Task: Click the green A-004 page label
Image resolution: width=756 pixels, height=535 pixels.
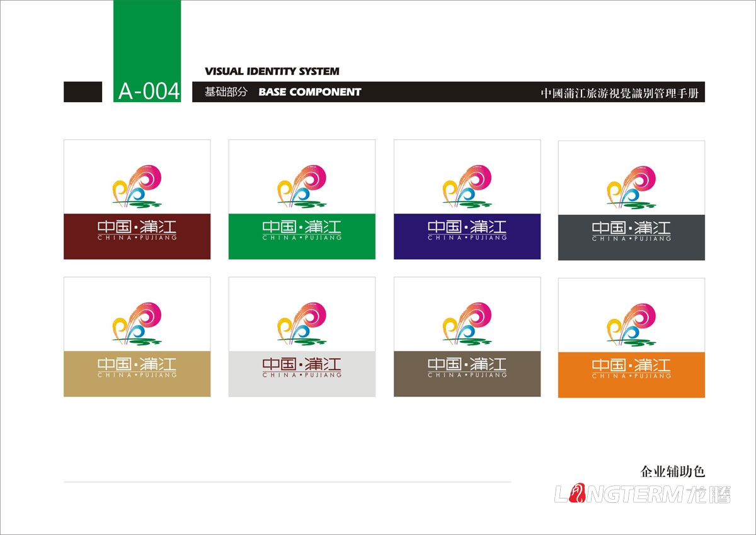Action: coord(147,51)
